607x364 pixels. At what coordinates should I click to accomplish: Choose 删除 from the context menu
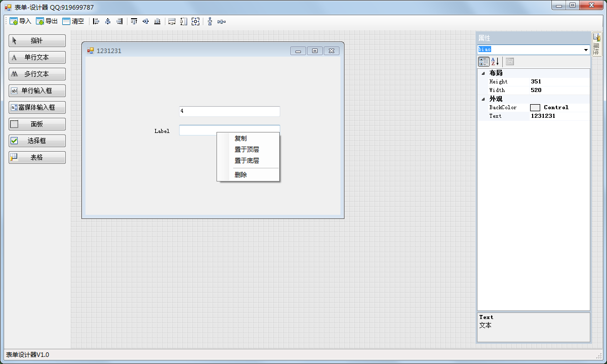240,175
